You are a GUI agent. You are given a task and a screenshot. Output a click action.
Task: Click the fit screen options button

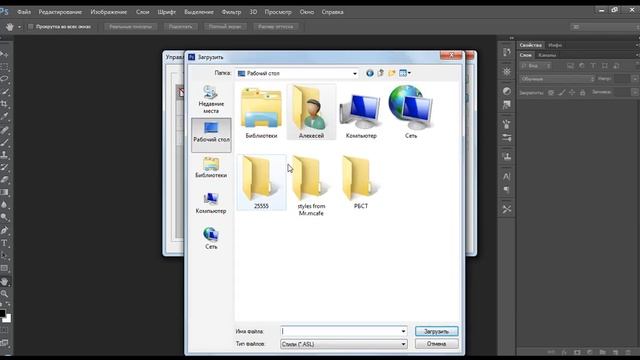click(x=180, y=27)
